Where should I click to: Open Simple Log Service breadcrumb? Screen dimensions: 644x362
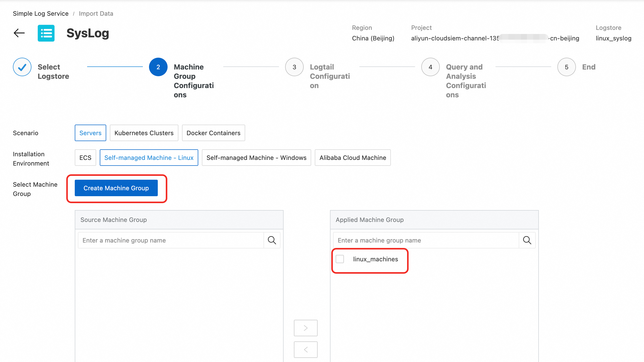(41, 13)
